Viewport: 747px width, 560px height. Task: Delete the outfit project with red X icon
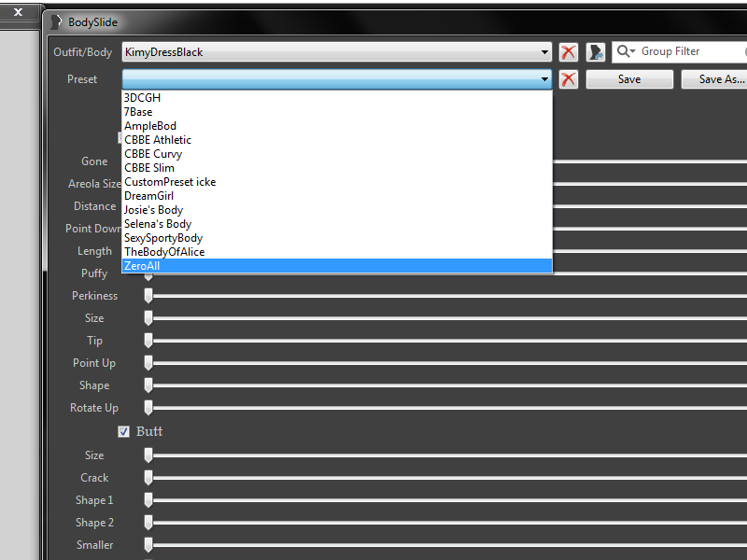point(568,52)
